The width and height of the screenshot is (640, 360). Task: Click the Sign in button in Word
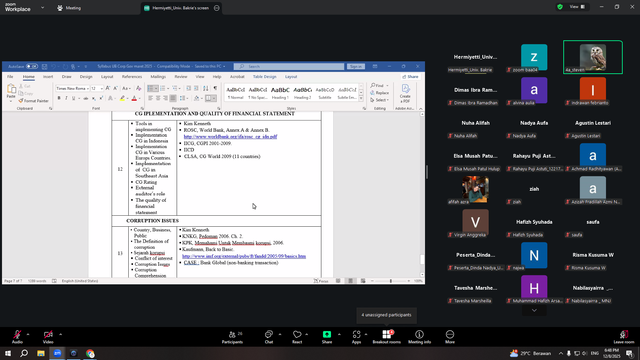(356, 66)
